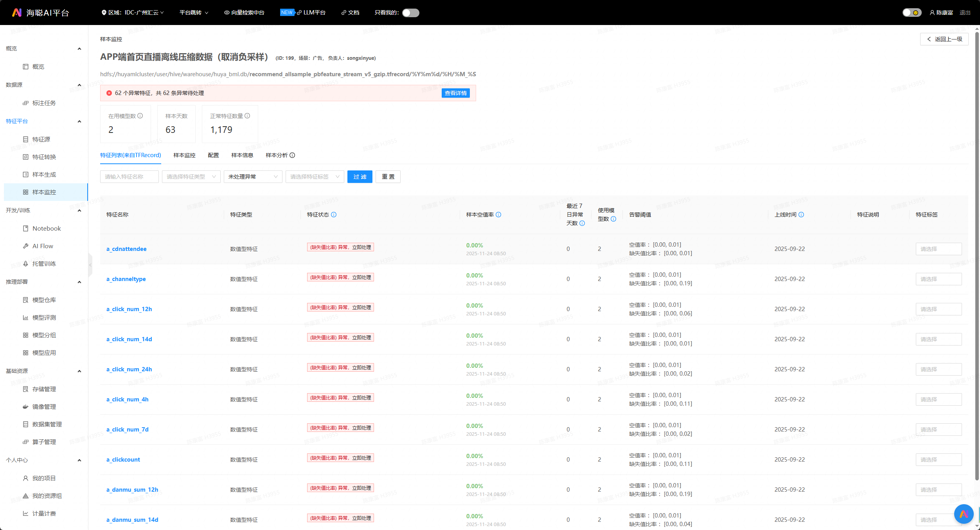
Task: Open floating AI assistant button at bottom-right
Action: click(963, 514)
